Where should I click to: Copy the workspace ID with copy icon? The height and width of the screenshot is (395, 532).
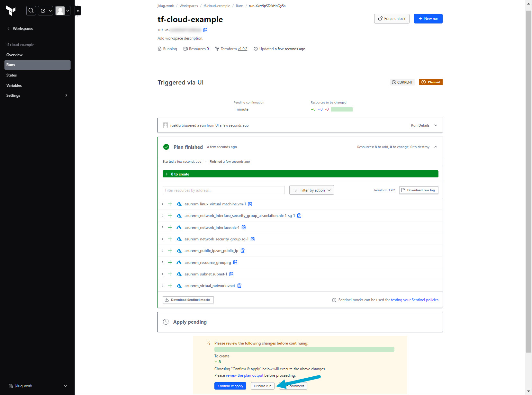point(205,30)
